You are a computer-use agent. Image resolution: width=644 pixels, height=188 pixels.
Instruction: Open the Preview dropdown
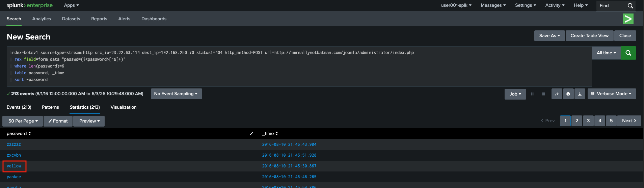point(89,121)
